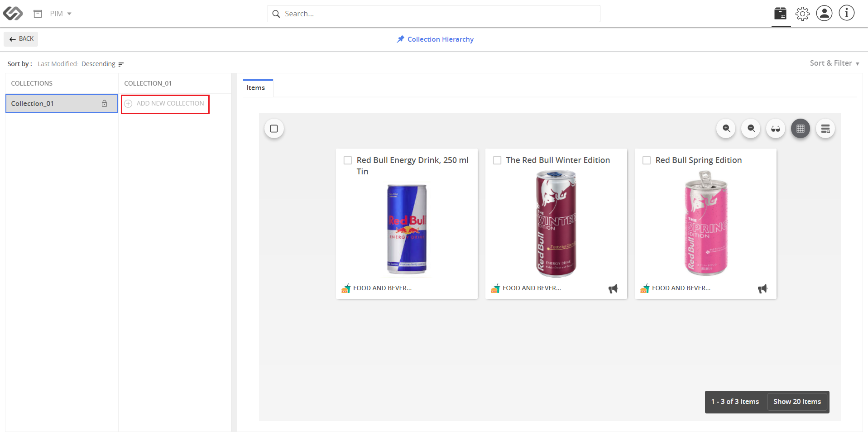This screenshot has width=868, height=437.
Task: Click the COLLECTION_01 column header
Action: tap(148, 83)
